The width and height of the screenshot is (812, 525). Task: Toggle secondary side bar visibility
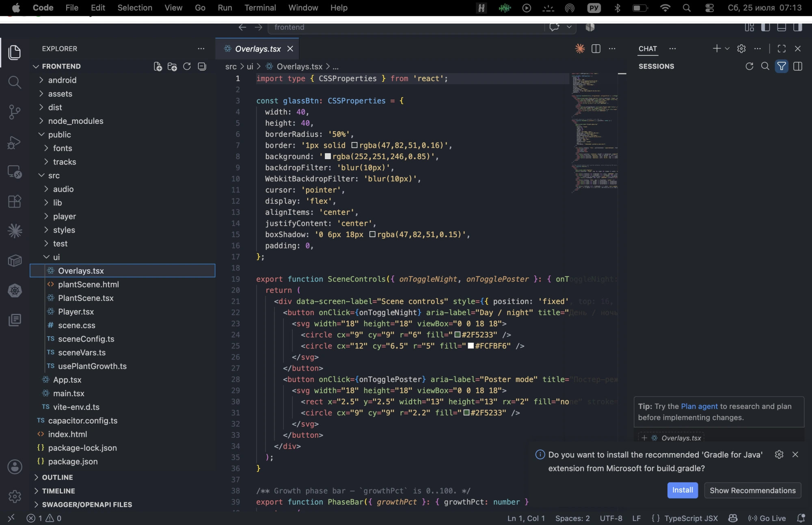coord(798,27)
